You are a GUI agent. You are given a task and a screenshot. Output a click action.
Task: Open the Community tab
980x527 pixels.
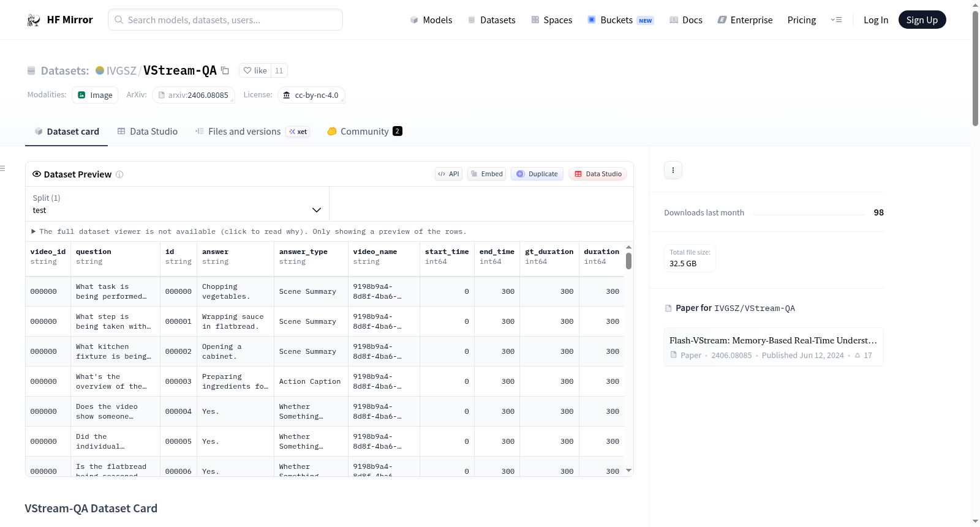(x=364, y=132)
